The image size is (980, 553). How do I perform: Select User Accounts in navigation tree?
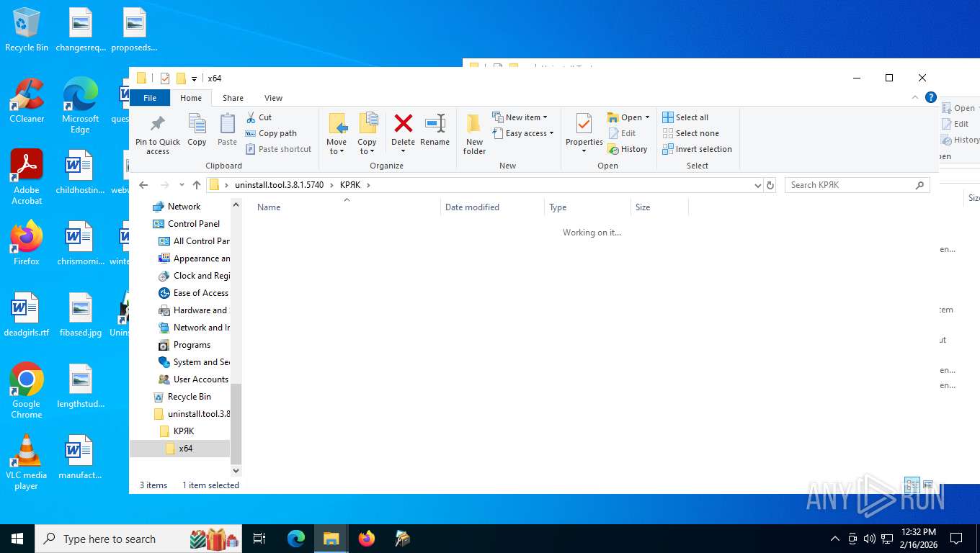[x=200, y=379]
